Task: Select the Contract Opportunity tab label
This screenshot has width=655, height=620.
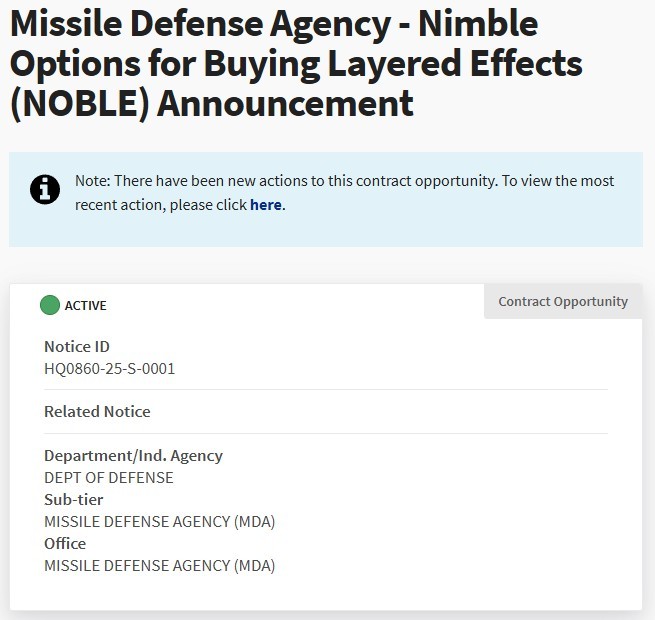Action: (563, 301)
